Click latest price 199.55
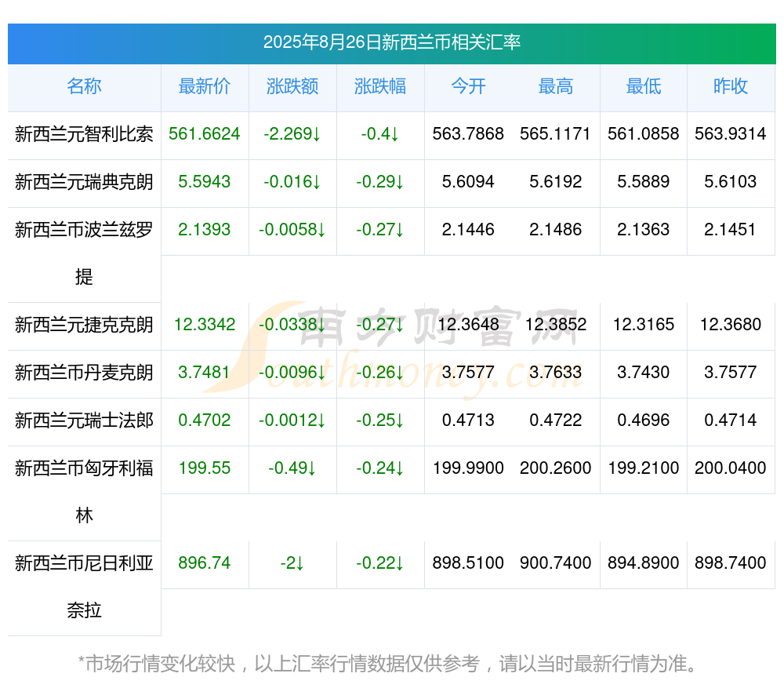Image resolution: width=784 pixels, height=688 pixels. point(205,468)
